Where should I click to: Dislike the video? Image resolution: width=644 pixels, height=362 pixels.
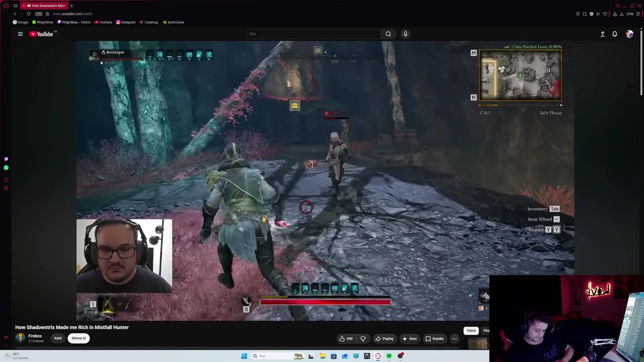(x=363, y=339)
